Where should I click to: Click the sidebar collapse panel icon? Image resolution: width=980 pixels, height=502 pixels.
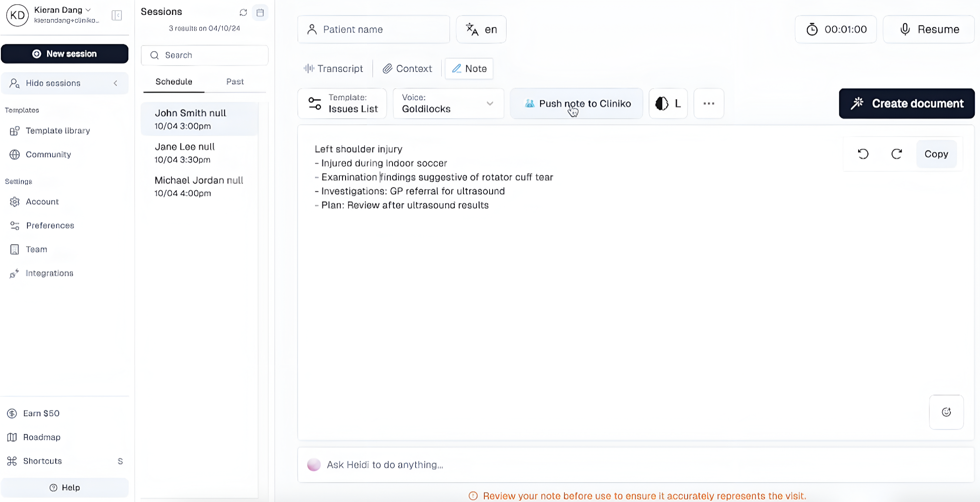pos(117,16)
